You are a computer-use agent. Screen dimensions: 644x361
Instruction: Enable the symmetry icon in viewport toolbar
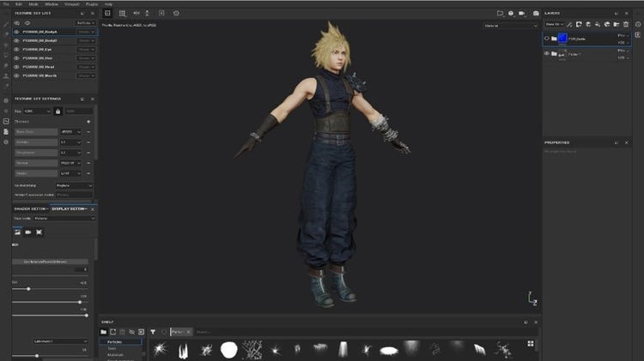[x=137, y=13]
